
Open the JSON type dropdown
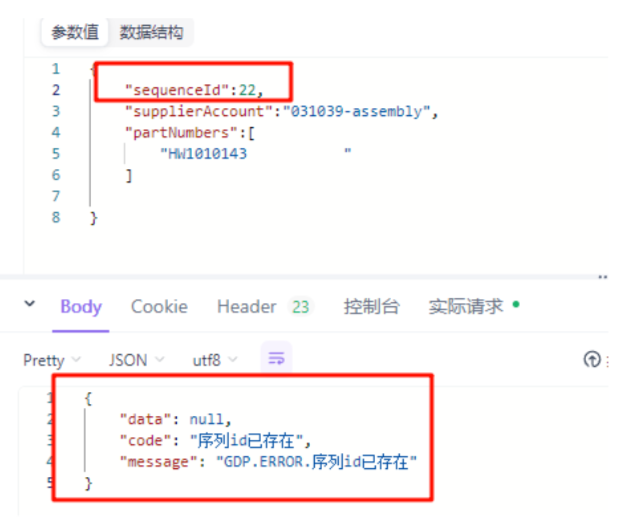136,360
